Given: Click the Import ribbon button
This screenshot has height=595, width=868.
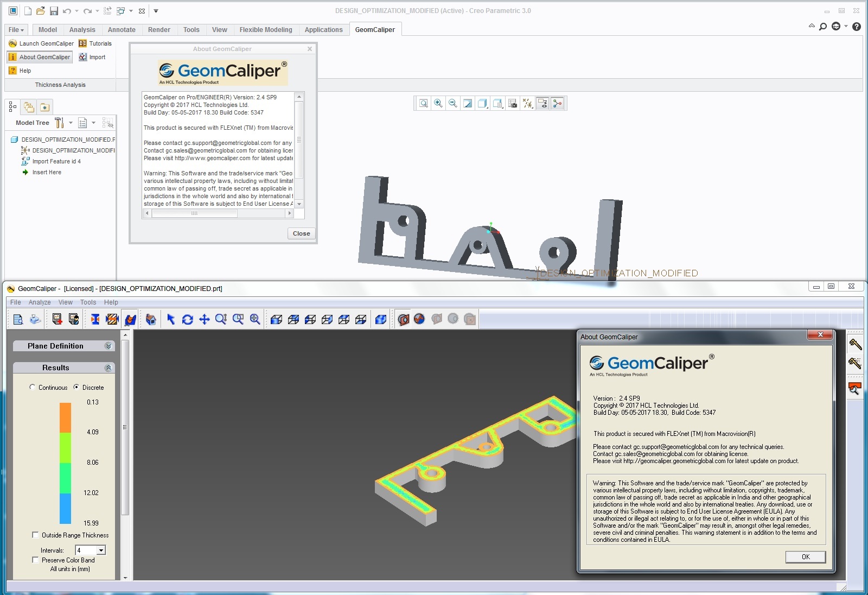Looking at the screenshot, I should pos(92,57).
